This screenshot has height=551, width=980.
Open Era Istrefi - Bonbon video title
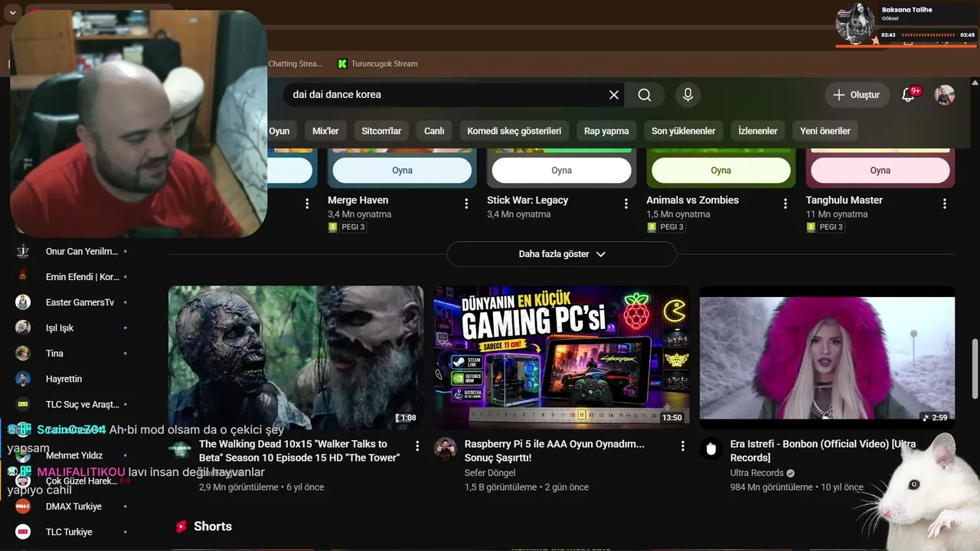click(823, 451)
